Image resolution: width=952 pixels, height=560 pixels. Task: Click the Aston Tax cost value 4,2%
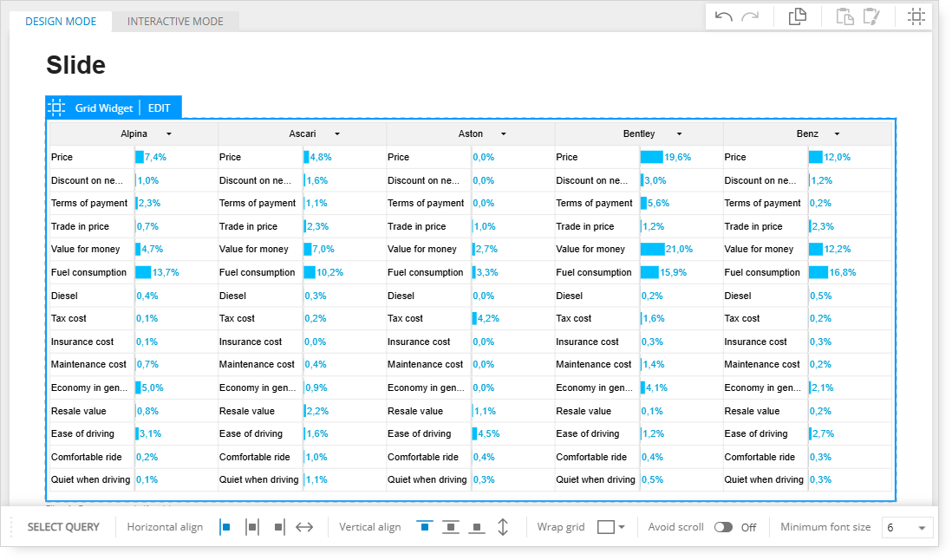pos(488,318)
